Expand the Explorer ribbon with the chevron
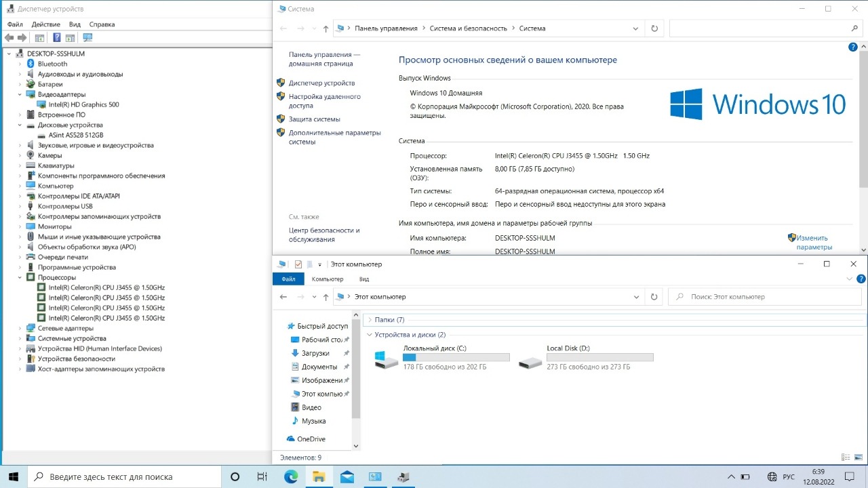Image resolution: width=868 pixels, height=488 pixels. (x=850, y=279)
